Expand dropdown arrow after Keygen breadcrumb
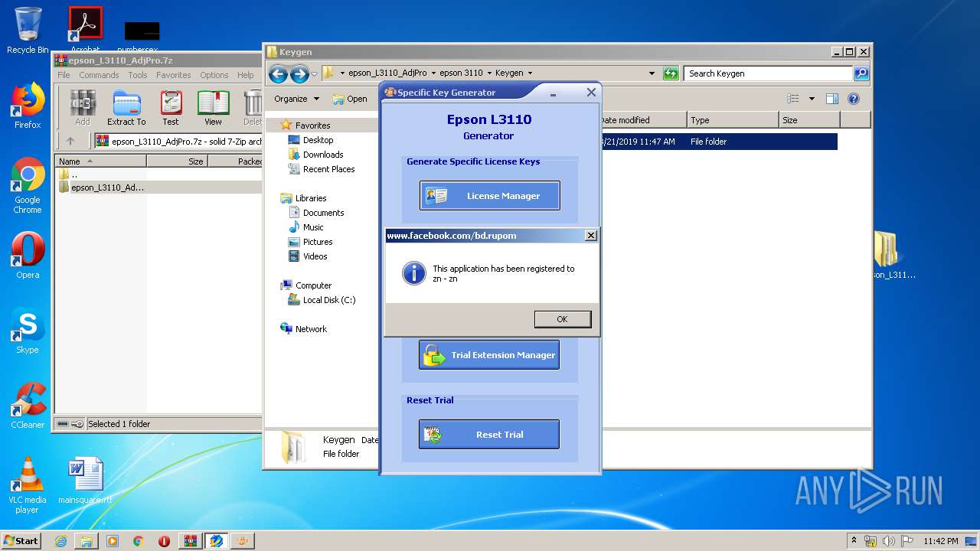980x551 pixels. tap(530, 73)
